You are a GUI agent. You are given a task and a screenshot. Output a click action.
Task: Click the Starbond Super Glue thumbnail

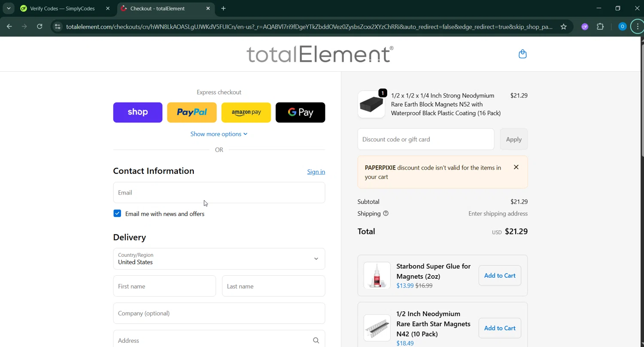tap(377, 275)
